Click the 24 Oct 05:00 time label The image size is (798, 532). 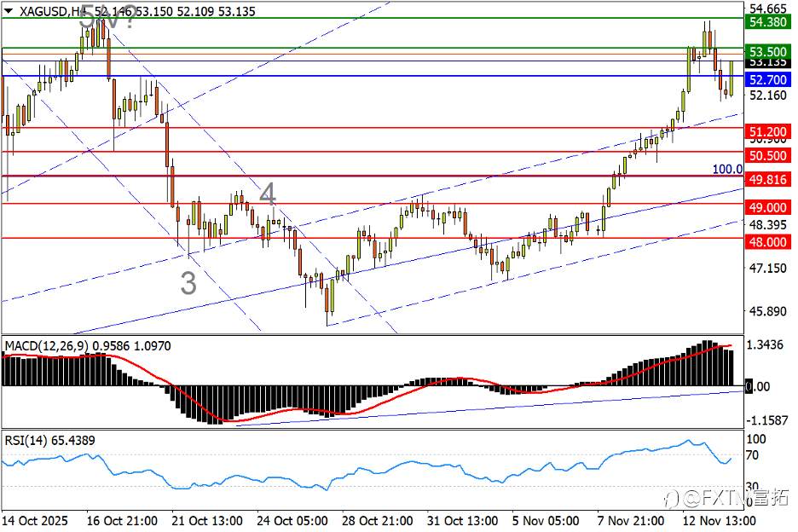(292, 521)
